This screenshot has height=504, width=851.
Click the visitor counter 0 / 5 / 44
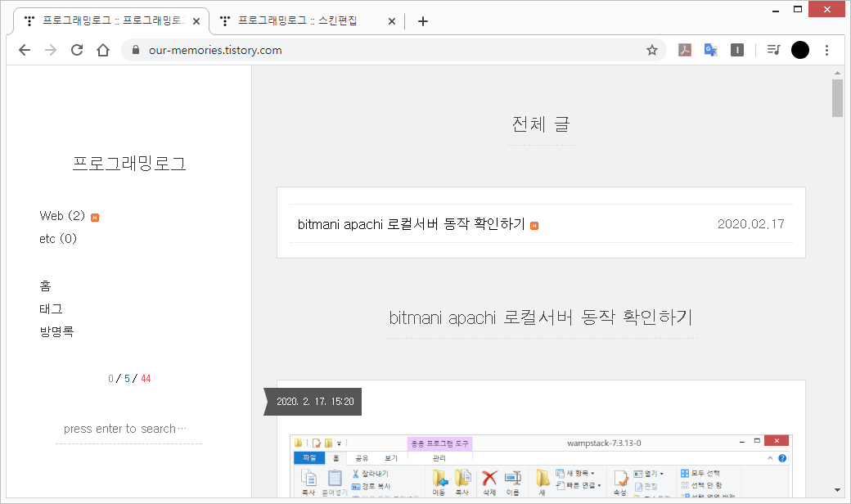click(x=129, y=379)
